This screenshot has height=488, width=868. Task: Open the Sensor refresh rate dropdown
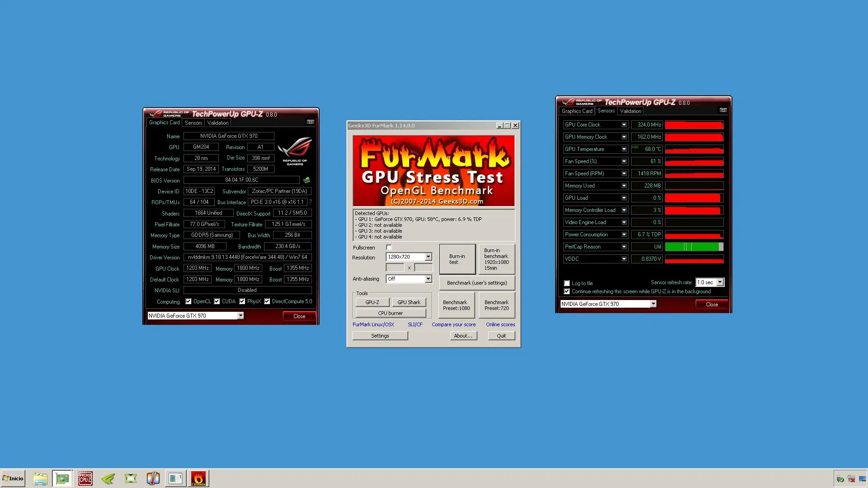(x=720, y=282)
